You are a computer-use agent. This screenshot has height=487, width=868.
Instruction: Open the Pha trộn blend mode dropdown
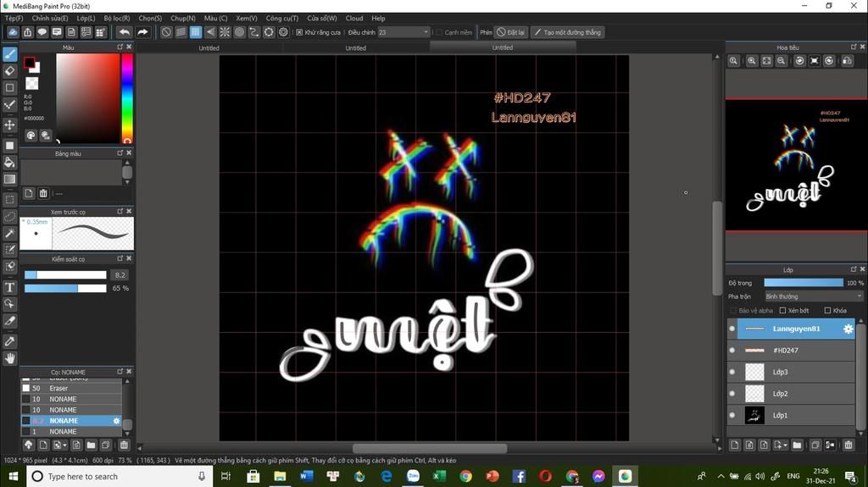(814, 296)
